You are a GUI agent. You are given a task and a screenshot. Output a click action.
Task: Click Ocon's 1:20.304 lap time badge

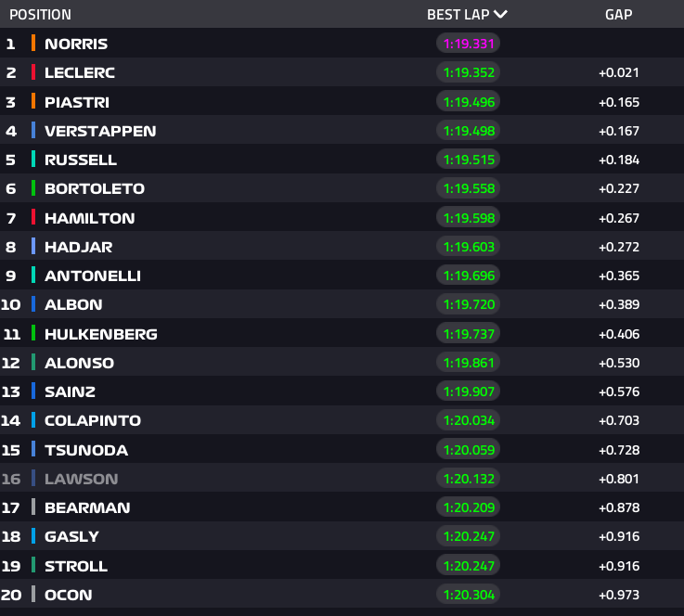[x=468, y=595]
